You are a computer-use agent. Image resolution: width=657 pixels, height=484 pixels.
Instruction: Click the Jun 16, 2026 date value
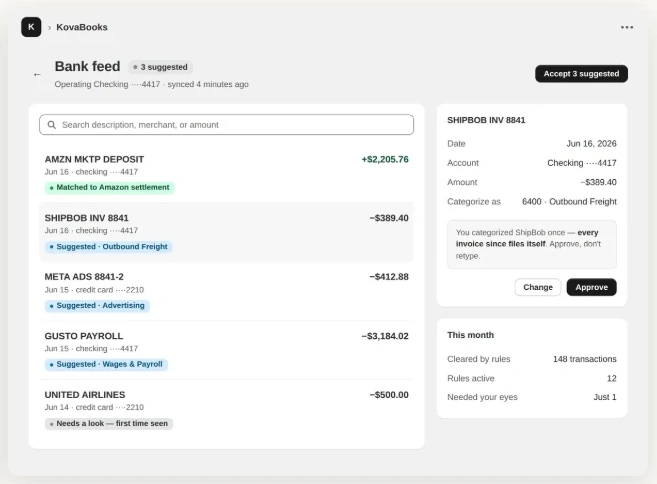(x=591, y=144)
